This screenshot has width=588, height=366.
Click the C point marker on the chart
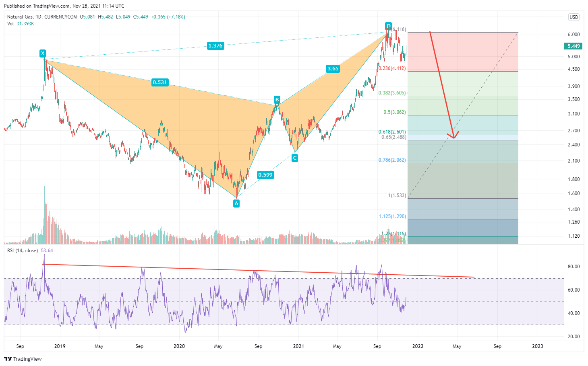point(295,158)
